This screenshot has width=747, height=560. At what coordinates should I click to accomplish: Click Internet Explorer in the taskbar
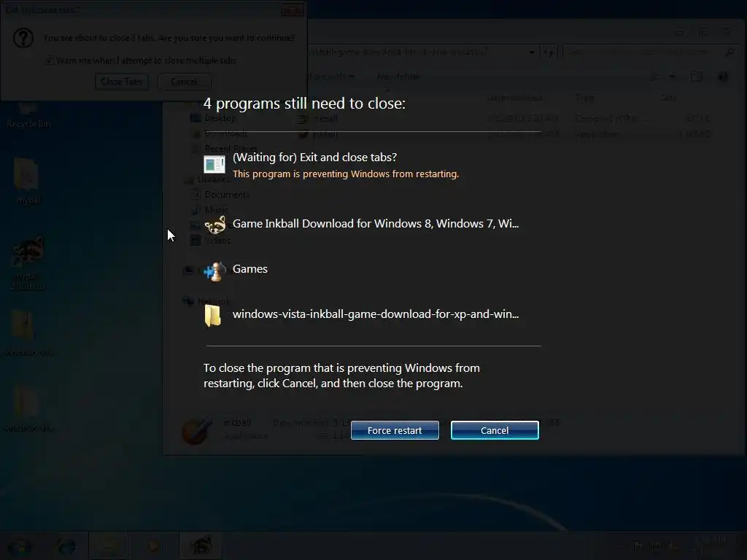point(65,546)
